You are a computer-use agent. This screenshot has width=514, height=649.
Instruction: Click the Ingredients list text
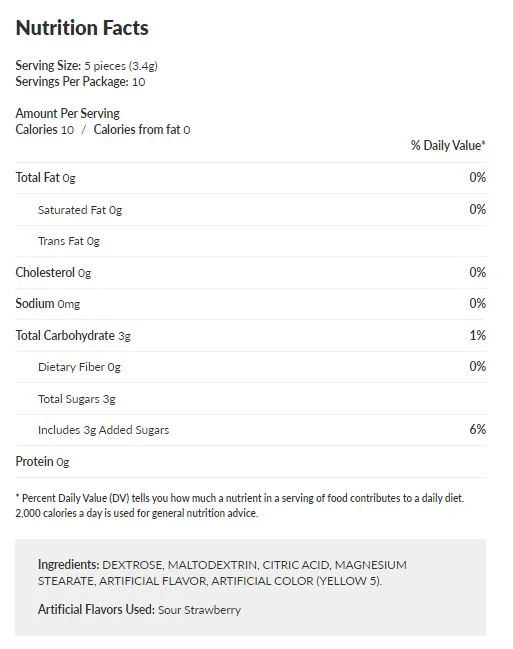[222, 573]
